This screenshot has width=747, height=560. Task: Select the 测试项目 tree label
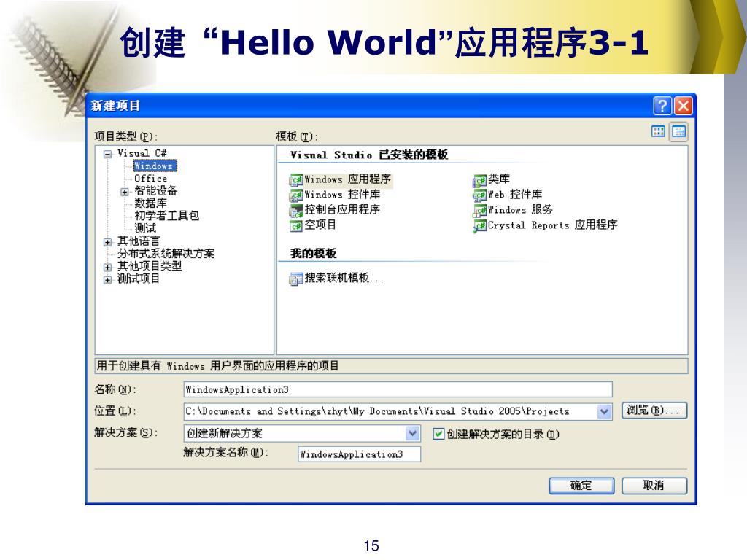click(139, 279)
